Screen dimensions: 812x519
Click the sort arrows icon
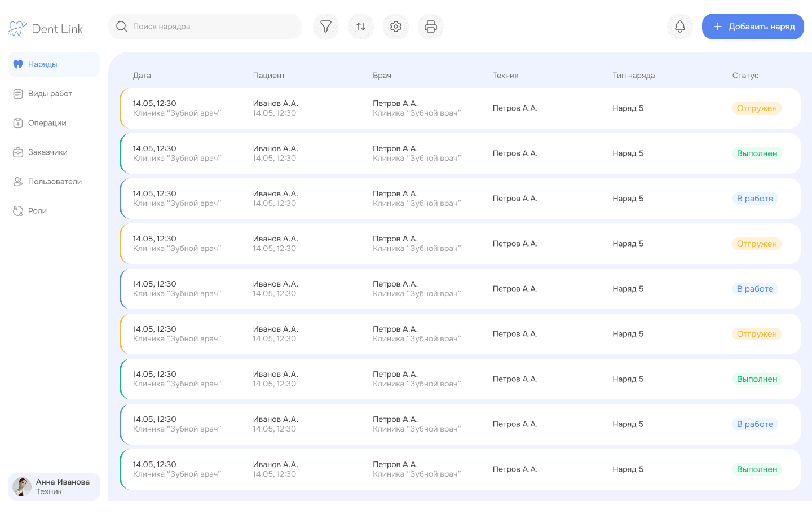tap(361, 27)
